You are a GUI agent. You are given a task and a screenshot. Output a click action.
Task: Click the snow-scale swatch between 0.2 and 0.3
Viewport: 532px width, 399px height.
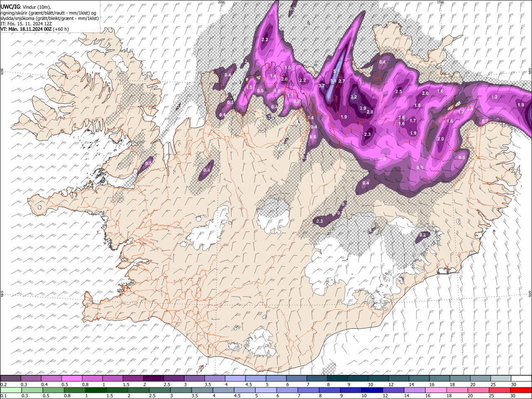(10, 378)
